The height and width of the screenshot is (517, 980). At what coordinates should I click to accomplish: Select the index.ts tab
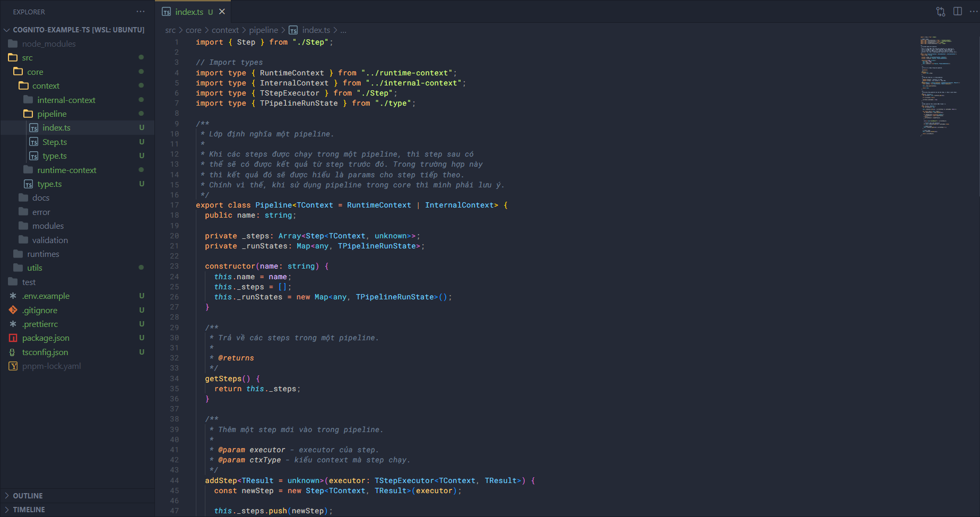pyautogui.click(x=189, y=12)
